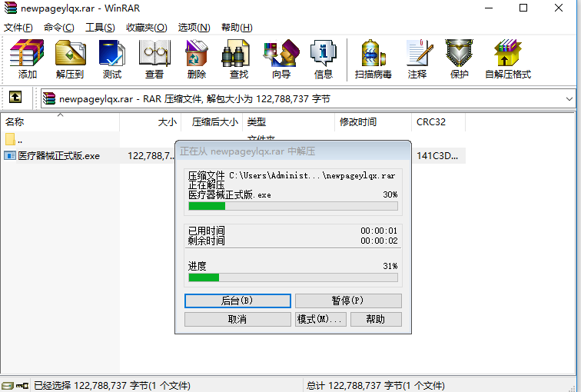Click the RAR icon in the path bar
The width and height of the screenshot is (581, 392).
pyautogui.click(x=49, y=98)
